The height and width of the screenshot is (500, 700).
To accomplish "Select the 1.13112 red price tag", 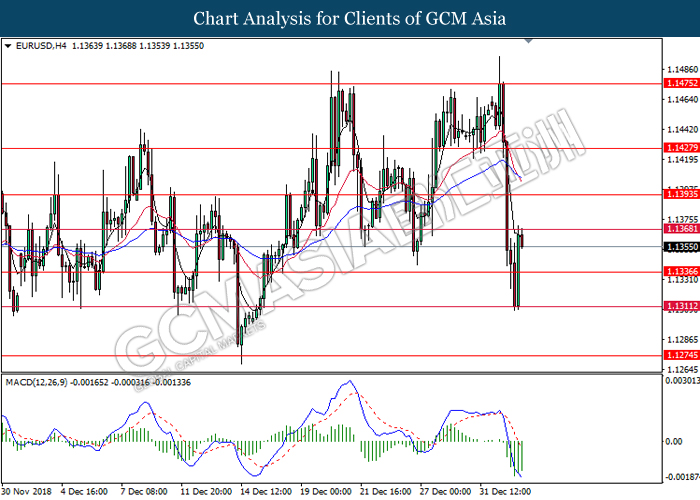I will (x=680, y=307).
